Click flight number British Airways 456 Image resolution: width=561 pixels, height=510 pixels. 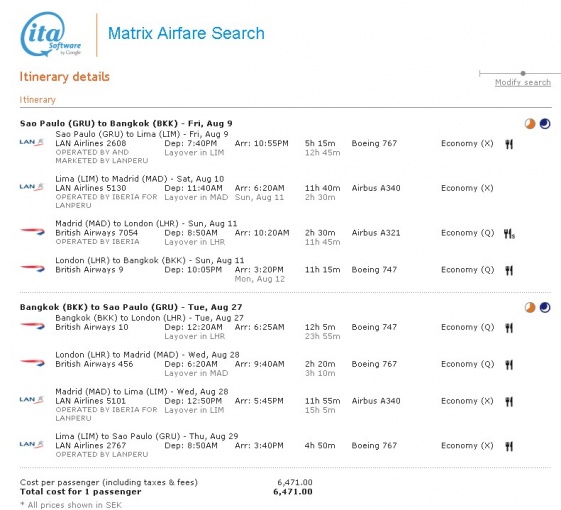(94, 364)
